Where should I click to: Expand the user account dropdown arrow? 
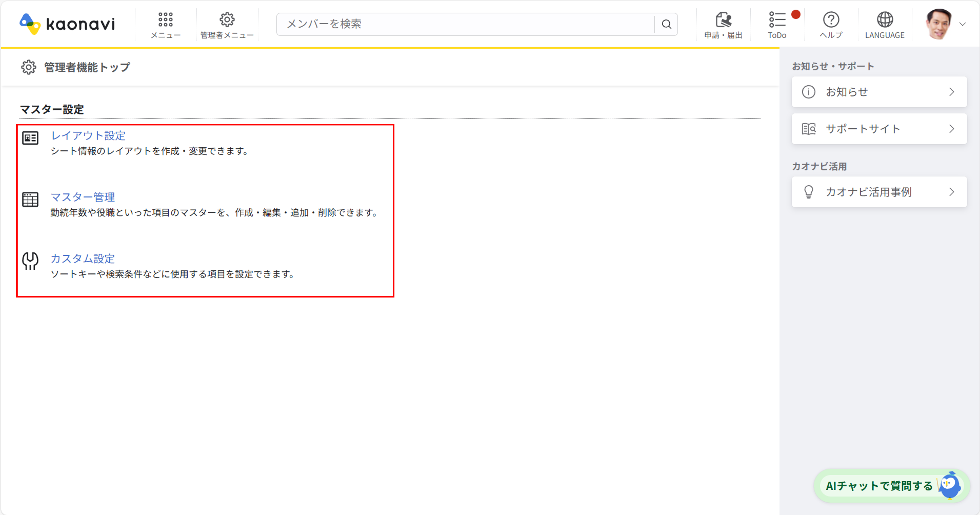coord(962,24)
